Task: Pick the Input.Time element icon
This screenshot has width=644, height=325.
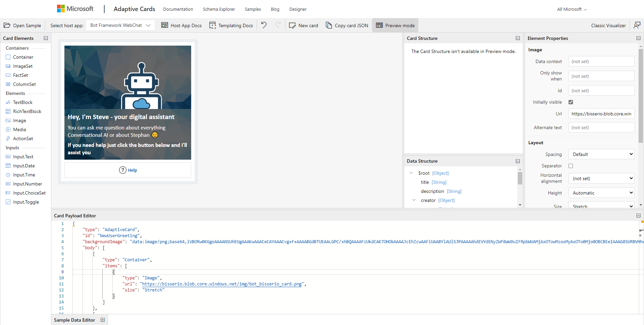Action: (8, 175)
